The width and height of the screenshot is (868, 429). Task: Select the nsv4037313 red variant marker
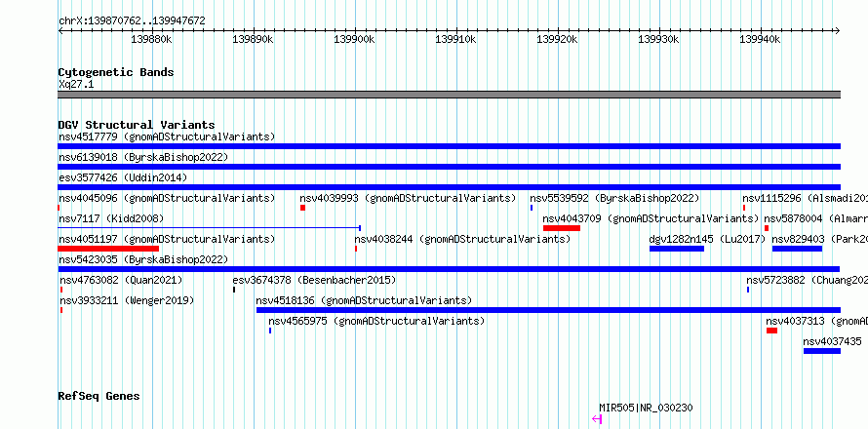coord(771,331)
